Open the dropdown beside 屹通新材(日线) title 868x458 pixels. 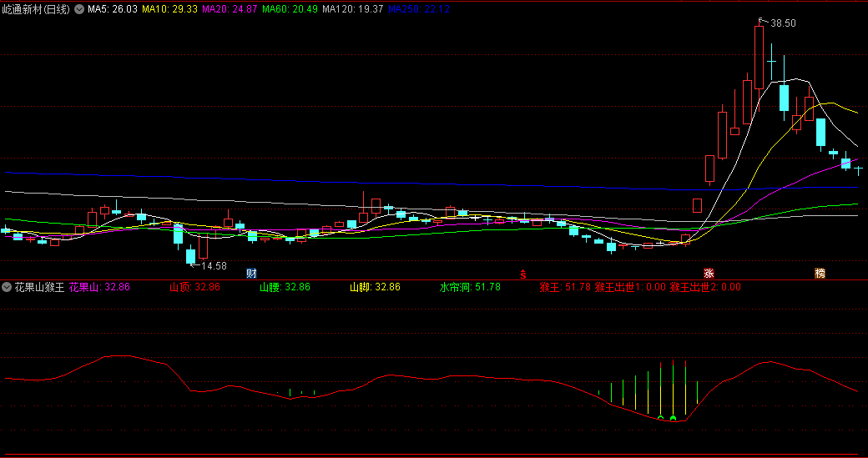[x=79, y=9]
